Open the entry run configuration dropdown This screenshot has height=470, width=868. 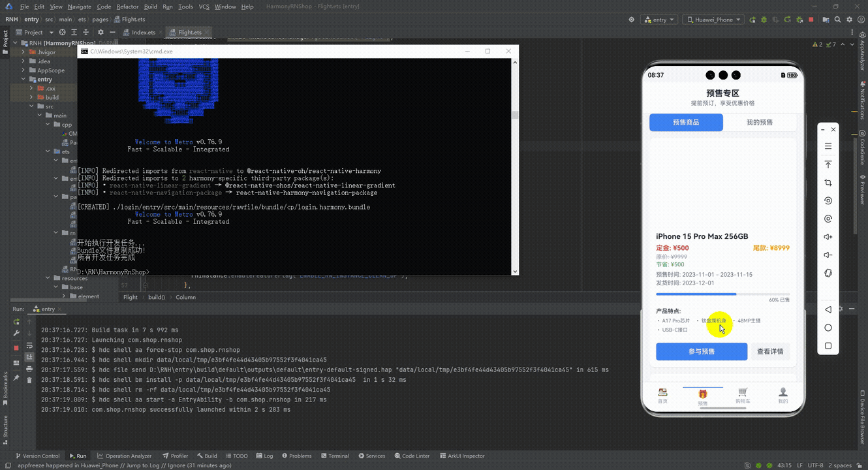pos(659,20)
